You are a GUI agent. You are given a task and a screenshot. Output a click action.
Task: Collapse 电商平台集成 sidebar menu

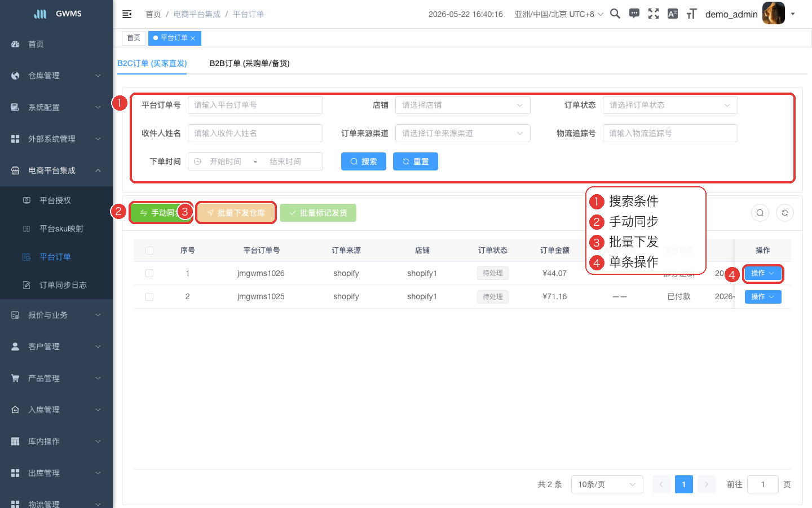click(56, 170)
